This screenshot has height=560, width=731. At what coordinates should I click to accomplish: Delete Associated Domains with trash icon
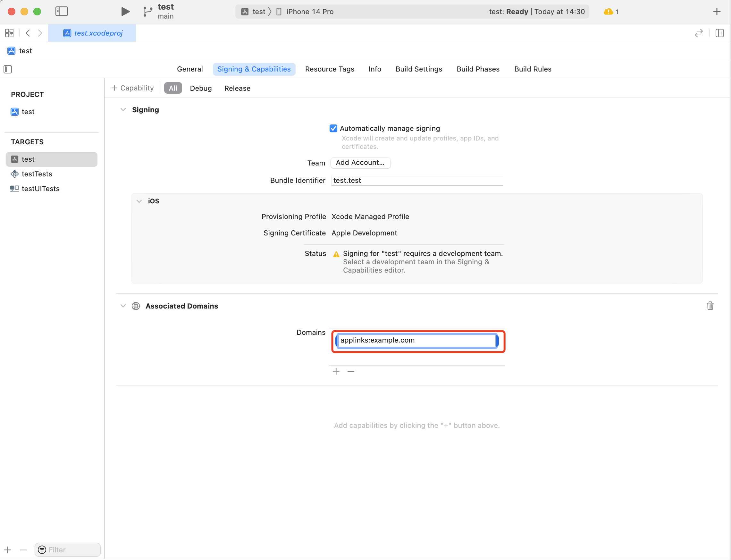point(710,306)
